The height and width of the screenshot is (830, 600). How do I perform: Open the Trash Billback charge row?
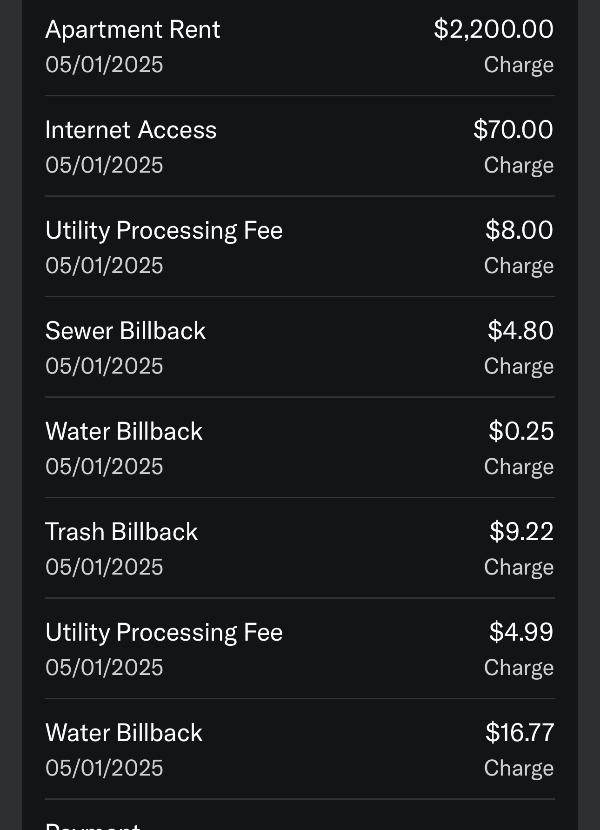tap(300, 548)
